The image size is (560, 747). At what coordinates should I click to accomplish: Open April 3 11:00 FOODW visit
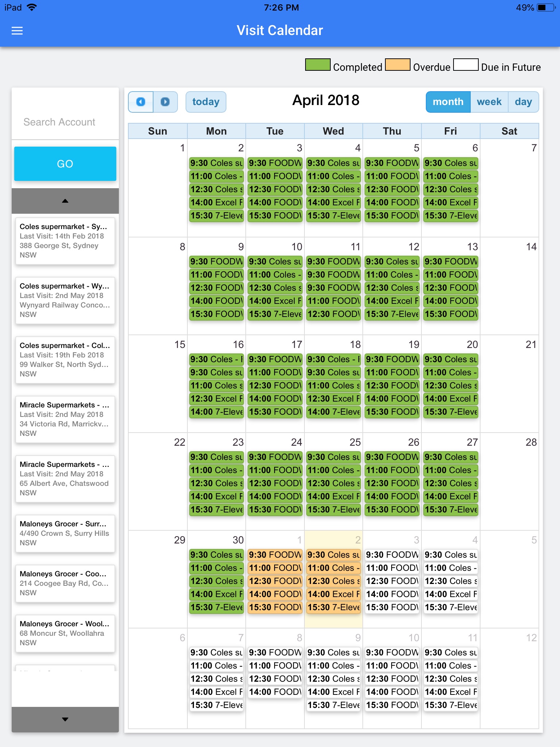coord(275,176)
